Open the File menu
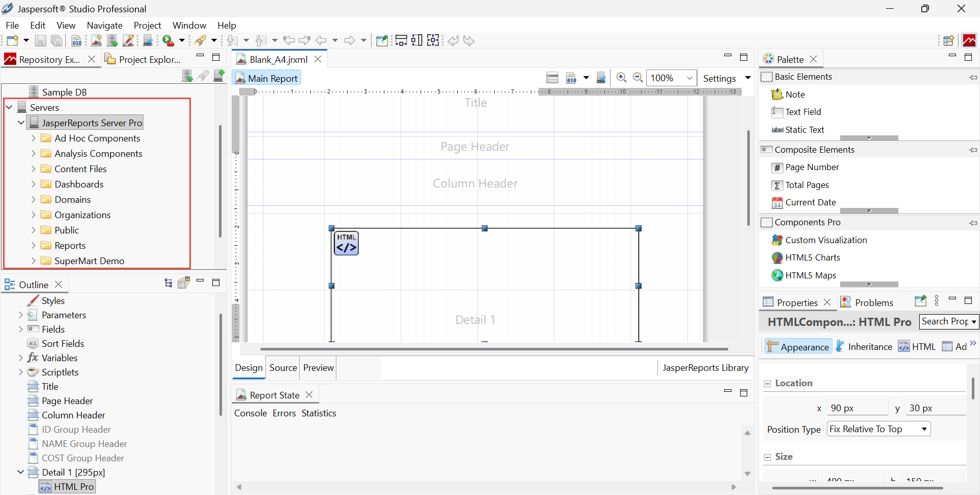This screenshot has height=495, width=980. (12, 25)
